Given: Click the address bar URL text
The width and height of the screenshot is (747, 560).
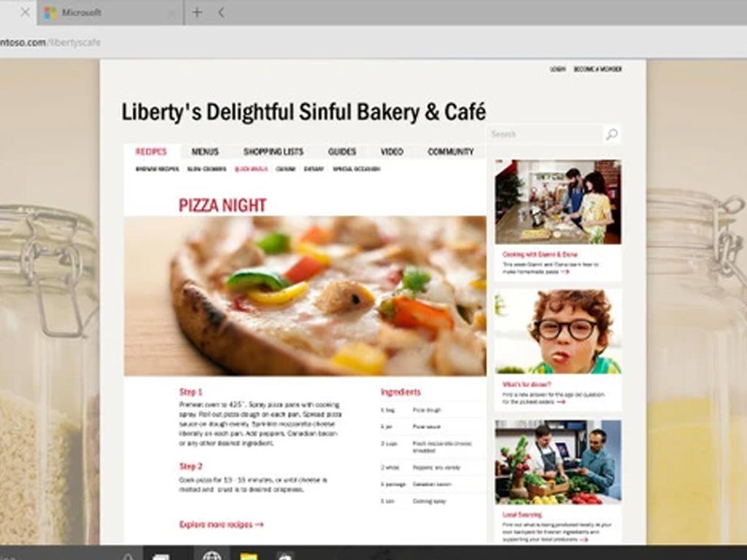Looking at the screenshot, I should (x=50, y=42).
